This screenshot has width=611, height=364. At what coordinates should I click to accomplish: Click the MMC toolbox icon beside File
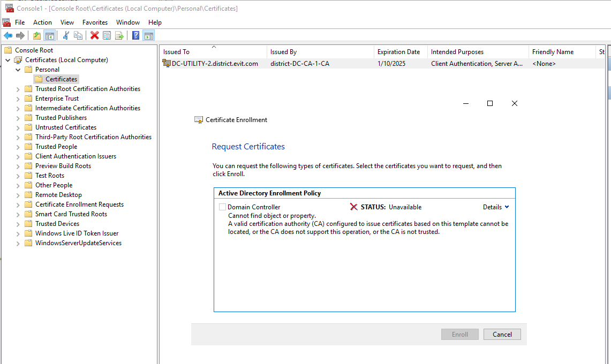point(6,22)
